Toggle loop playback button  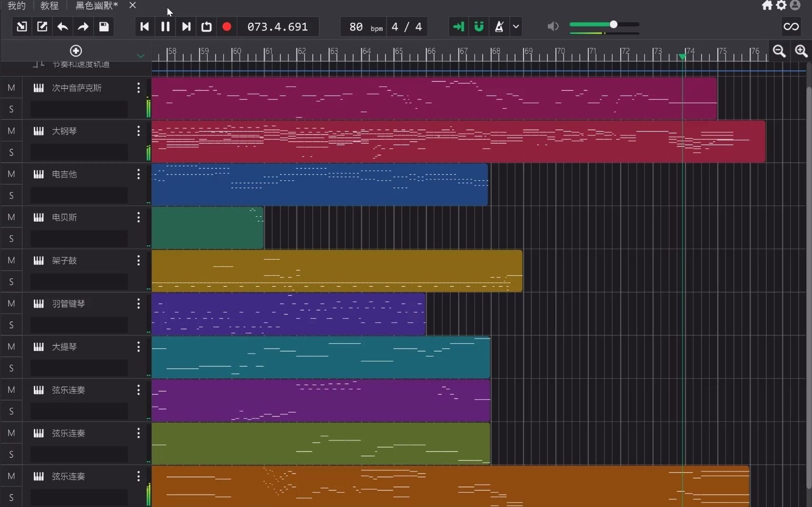[x=207, y=27]
